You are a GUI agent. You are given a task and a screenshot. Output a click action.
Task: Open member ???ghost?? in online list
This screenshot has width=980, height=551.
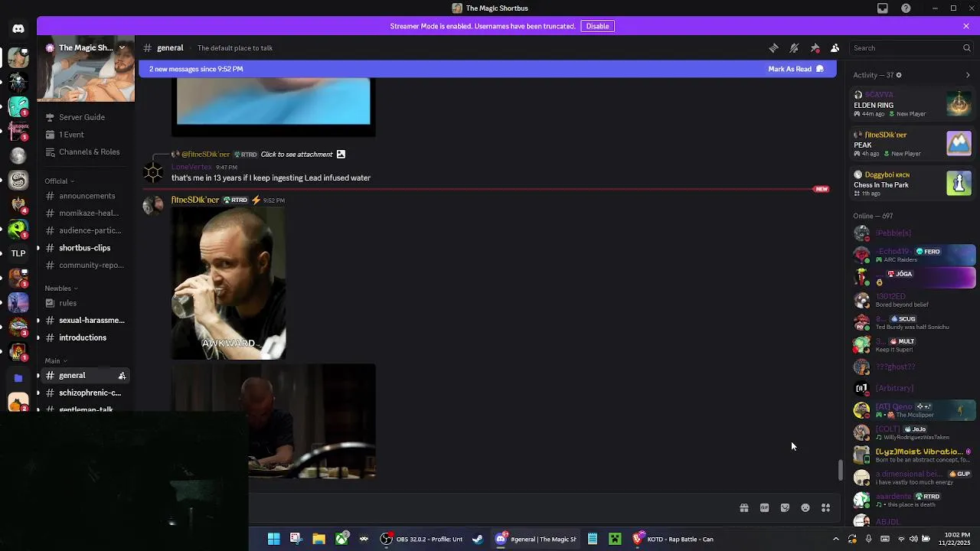[x=913, y=367]
